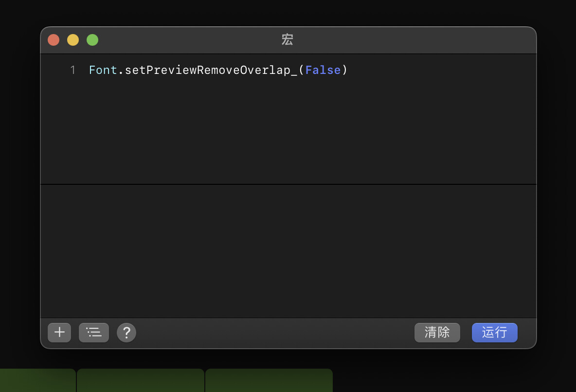Place cursor on the word Font
576x392 pixels.
[103, 71]
